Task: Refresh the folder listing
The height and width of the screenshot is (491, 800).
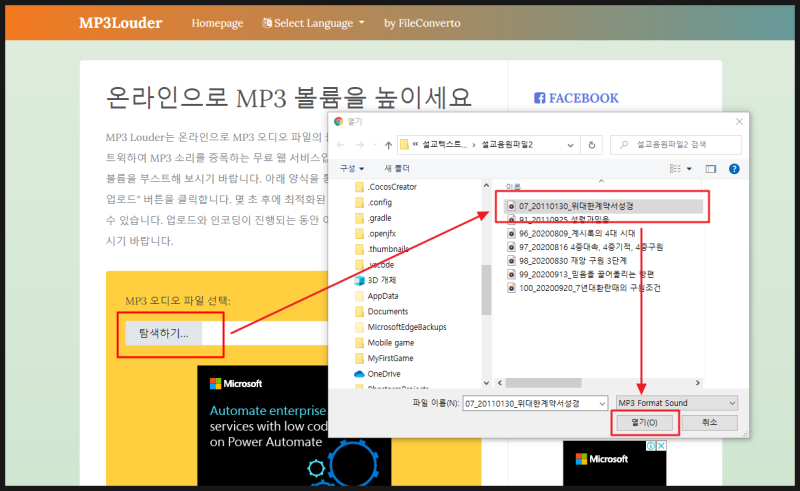Action: 592,145
